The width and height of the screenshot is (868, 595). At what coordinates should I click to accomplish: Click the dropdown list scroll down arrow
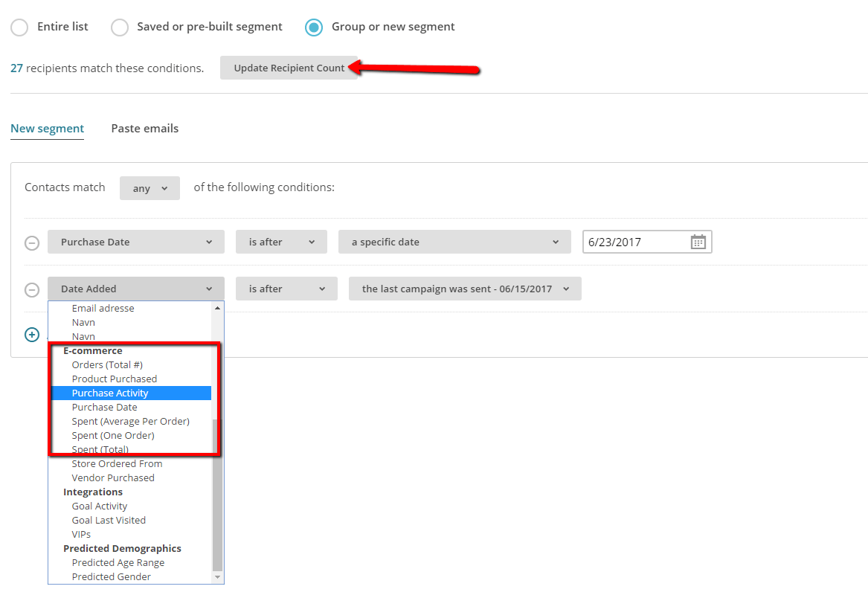[217, 576]
